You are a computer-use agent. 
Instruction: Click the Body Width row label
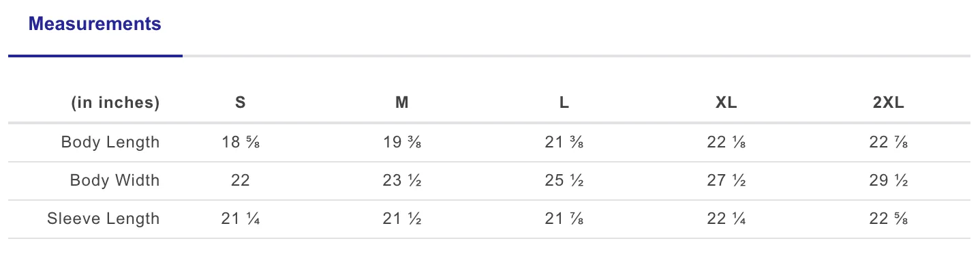click(115, 180)
